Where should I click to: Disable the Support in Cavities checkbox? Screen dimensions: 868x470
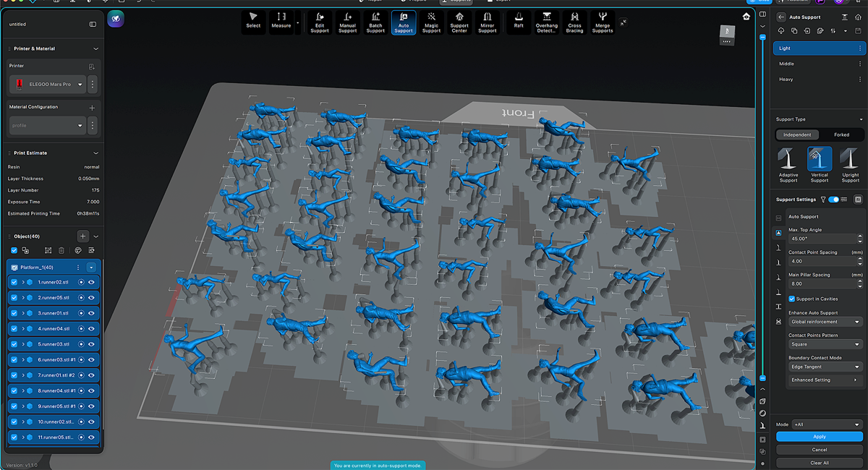coord(791,299)
